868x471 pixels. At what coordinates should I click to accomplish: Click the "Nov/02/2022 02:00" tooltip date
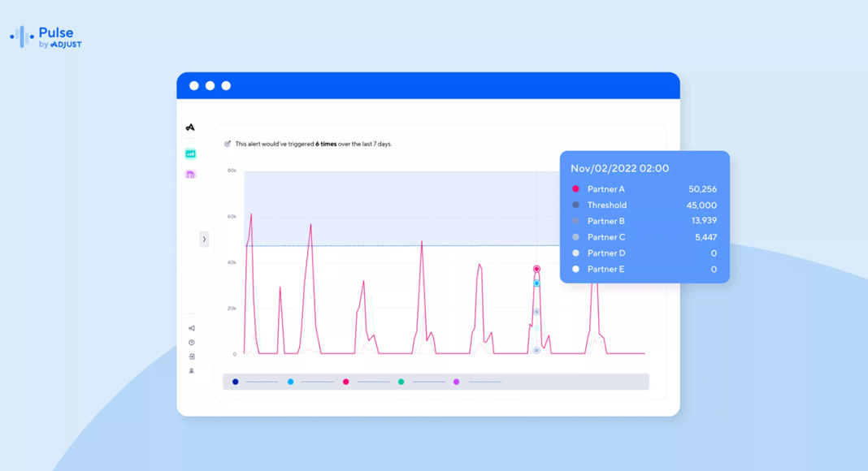619,169
